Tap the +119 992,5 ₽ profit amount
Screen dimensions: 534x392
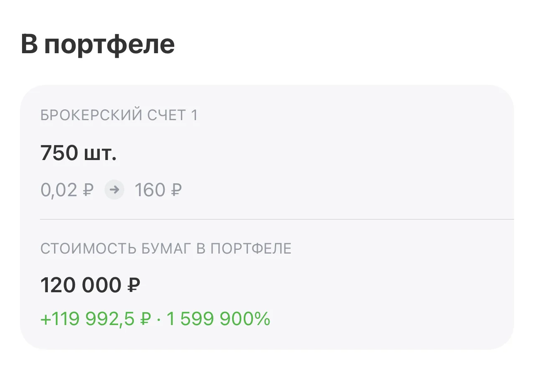tap(95, 319)
